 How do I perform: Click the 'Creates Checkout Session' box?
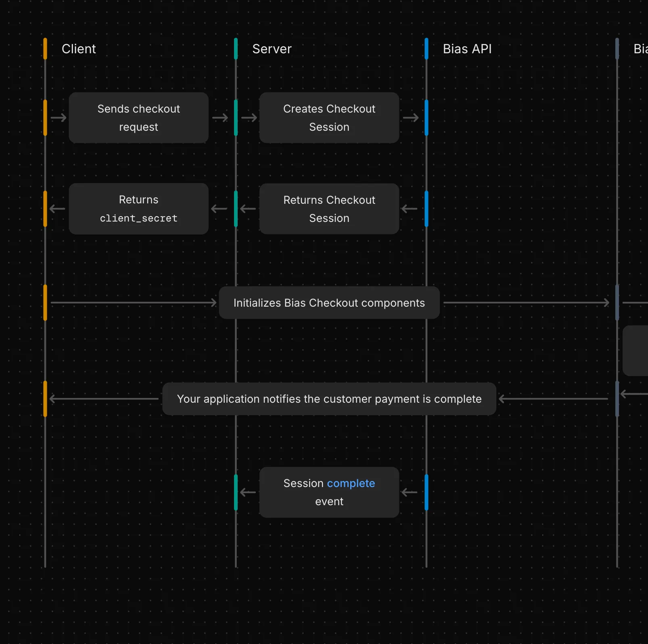coord(329,118)
